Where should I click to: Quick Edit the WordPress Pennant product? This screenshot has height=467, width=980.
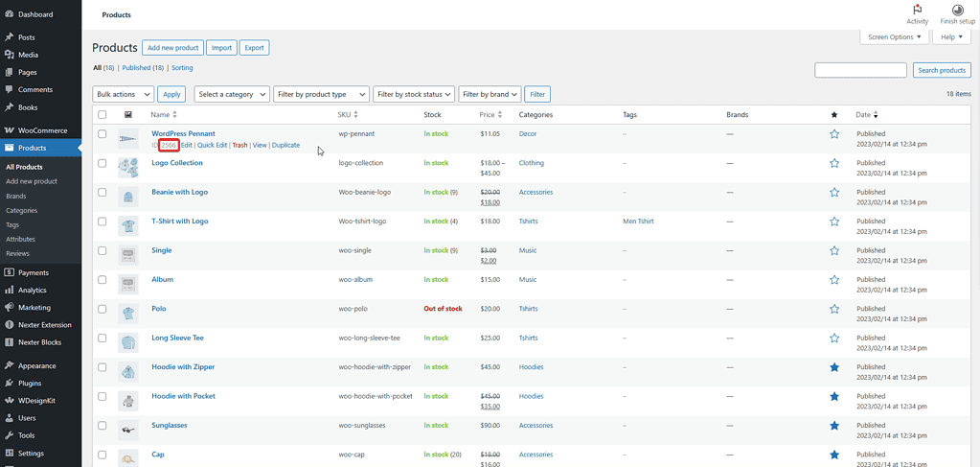point(213,145)
